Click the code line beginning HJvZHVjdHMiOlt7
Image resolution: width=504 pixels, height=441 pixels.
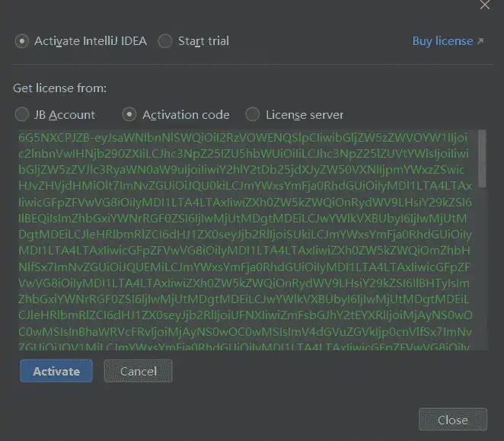click(245, 186)
